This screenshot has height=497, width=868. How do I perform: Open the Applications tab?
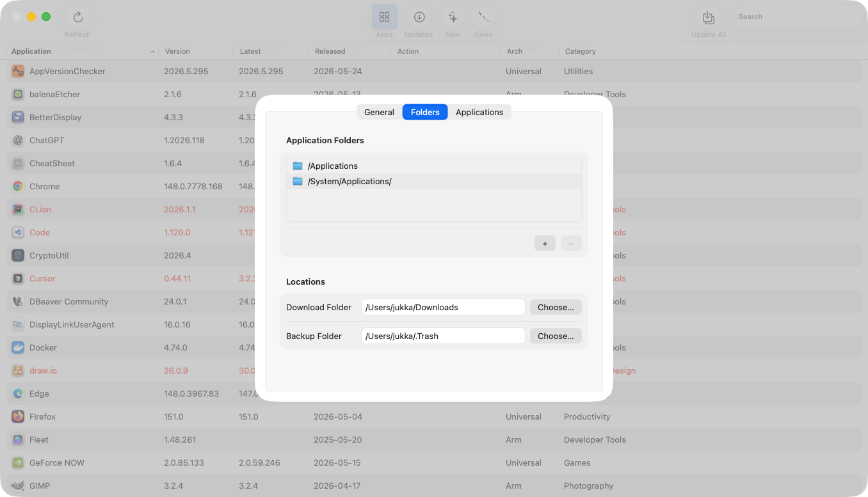tap(479, 112)
